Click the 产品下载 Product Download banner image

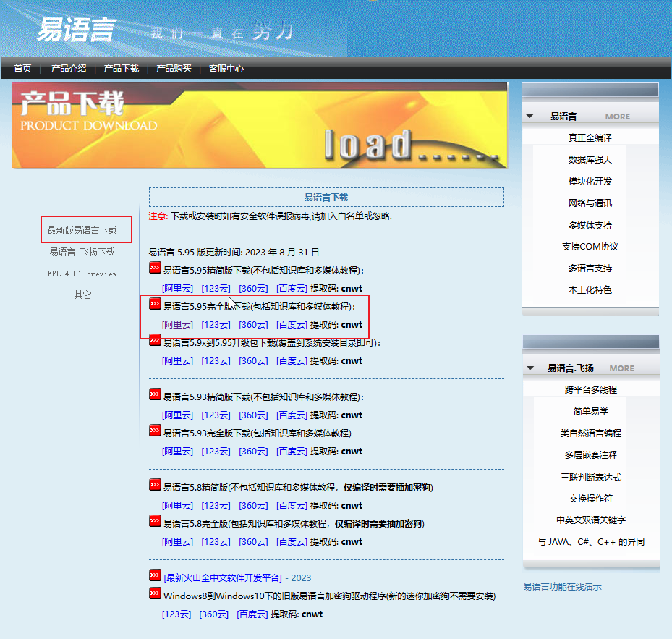tap(259, 125)
